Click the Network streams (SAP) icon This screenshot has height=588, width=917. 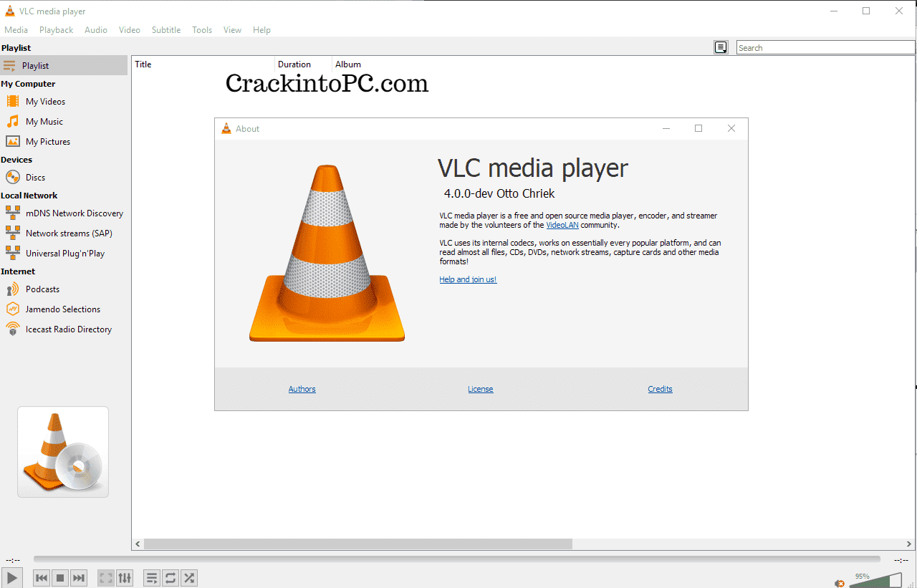pos(12,233)
